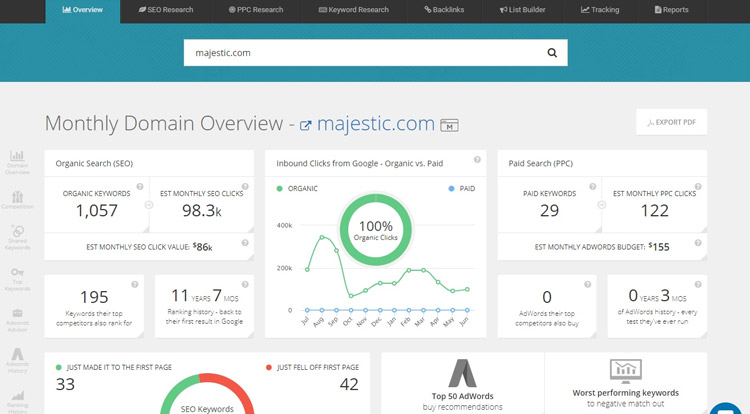Click help icon for Est Monthly SEO Clicks
This screenshot has width=750, height=414.
click(x=245, y=186)
